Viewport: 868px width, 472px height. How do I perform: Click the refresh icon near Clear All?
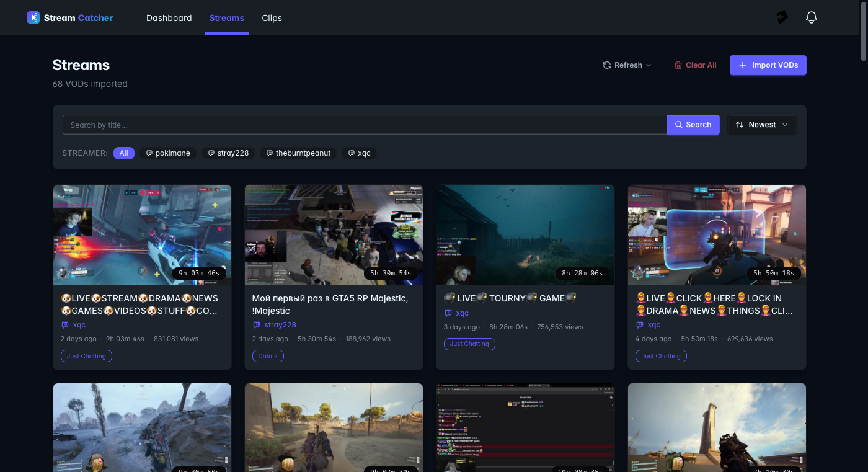click(x=606, y=65)
